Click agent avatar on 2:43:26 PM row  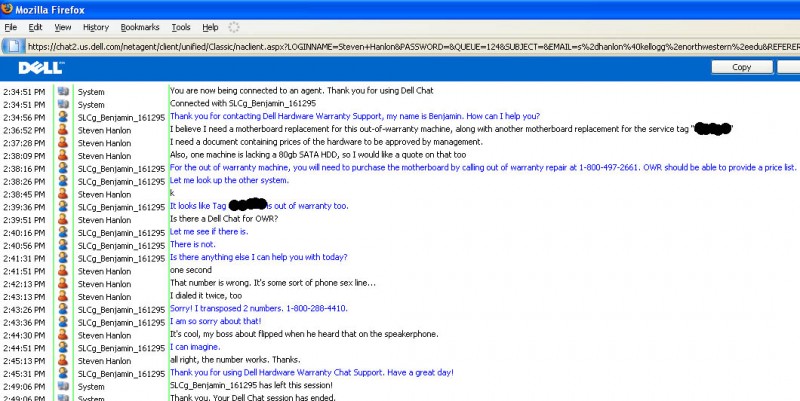63,309
